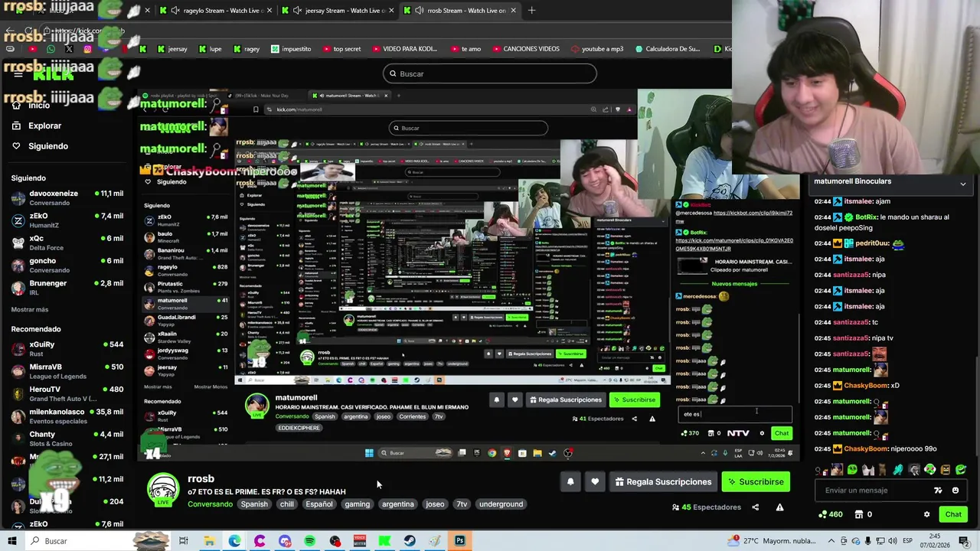Open the Explorar compass item
The image size is (980, 551).
(x=36, y=126)
